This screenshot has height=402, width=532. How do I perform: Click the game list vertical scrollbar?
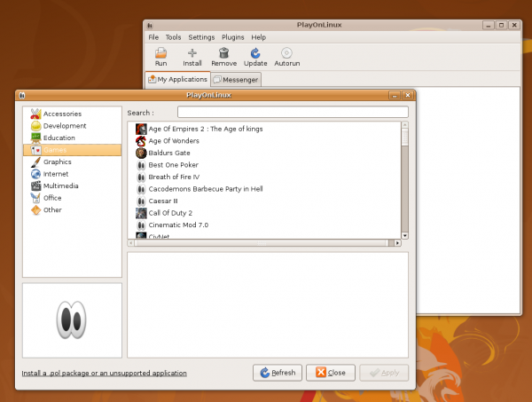(x=405, y=180)
